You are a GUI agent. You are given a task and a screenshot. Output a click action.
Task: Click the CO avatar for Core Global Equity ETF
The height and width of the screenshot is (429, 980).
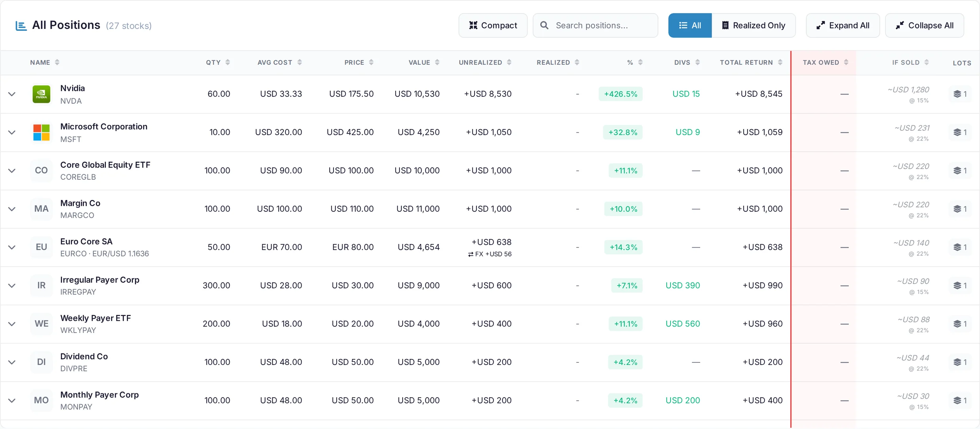click(x=41, y=171)
